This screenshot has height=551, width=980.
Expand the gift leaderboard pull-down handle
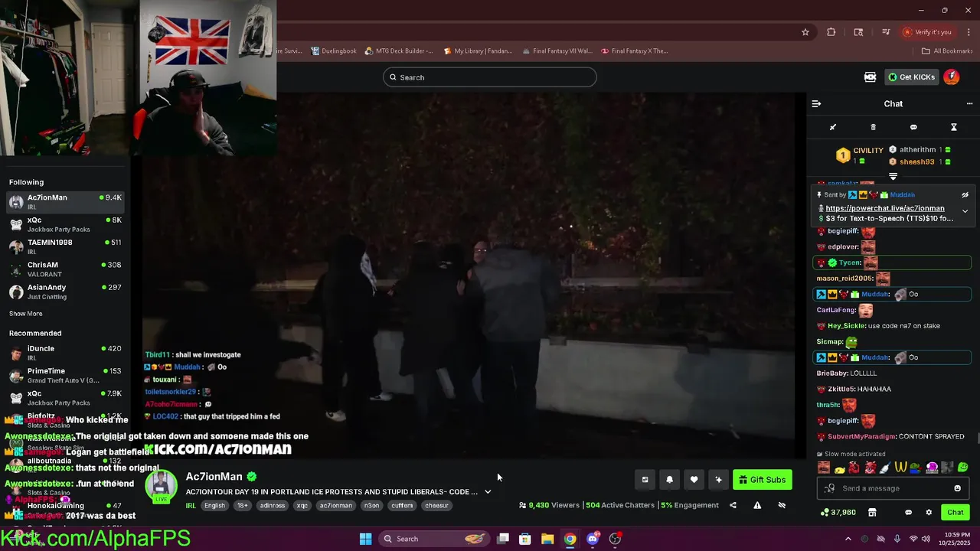pos(893,177)
